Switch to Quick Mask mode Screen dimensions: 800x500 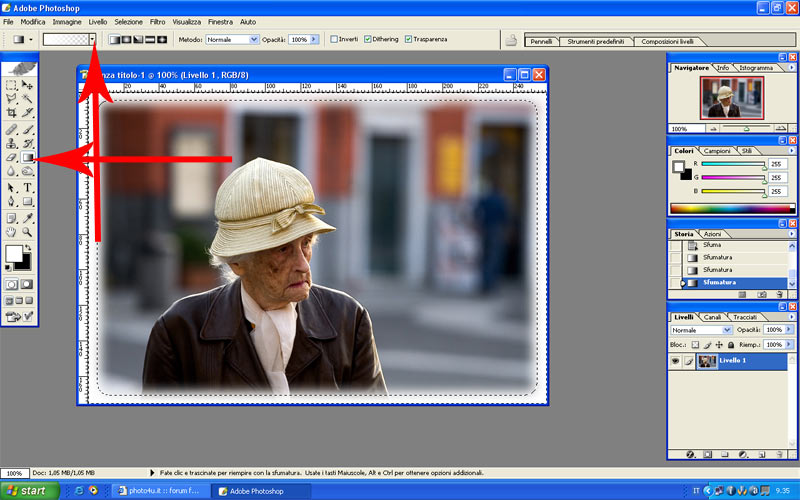pyautogui.click(x=27, y=284)
